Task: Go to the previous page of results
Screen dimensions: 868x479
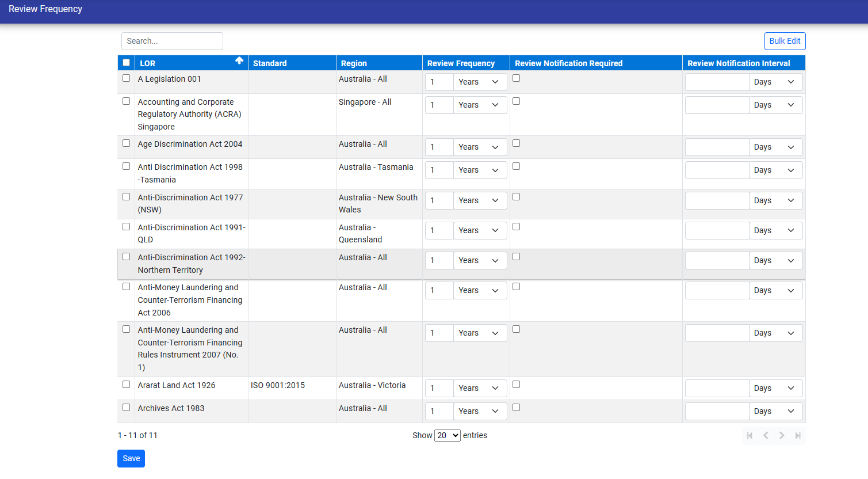Action: point(766,436)
